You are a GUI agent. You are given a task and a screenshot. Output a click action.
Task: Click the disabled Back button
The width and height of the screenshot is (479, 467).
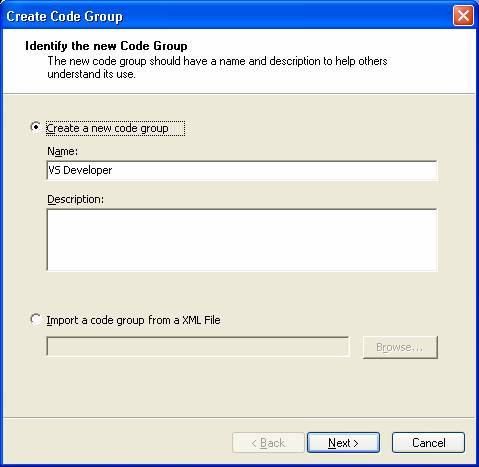[x=268, y=443]
